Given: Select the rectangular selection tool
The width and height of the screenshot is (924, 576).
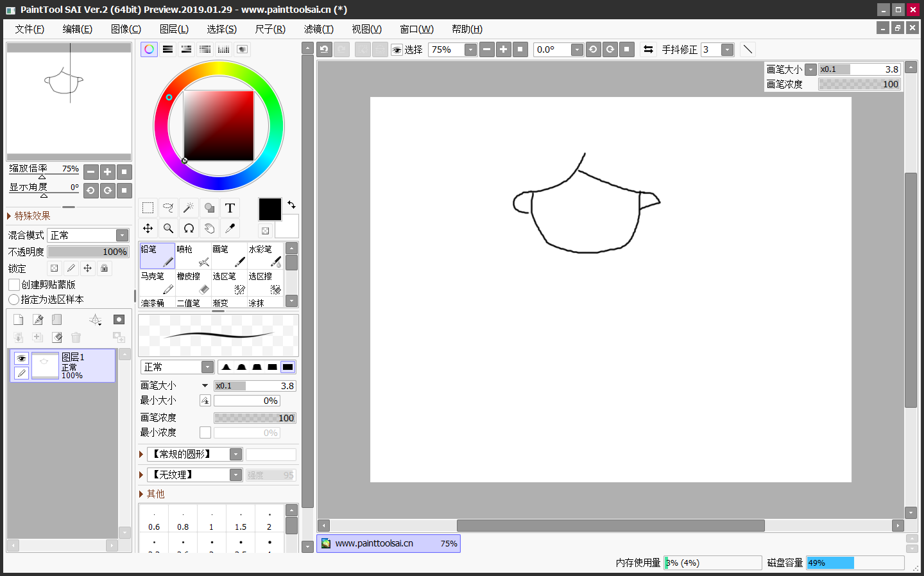Looking at the screenshot, I should coord(148,208).
